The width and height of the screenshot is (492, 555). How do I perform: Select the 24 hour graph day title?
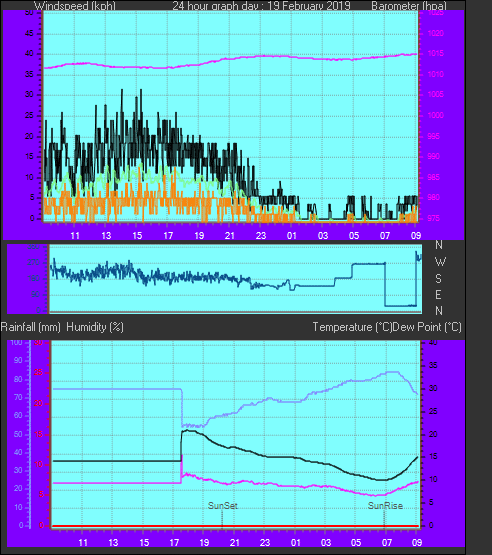tap(262, 6)
